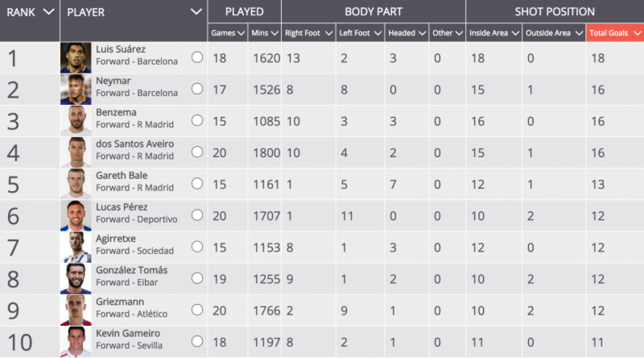The image size is (644, 358).
Task: Open the Player column dropdown arrow
Action: pos(197,12)
